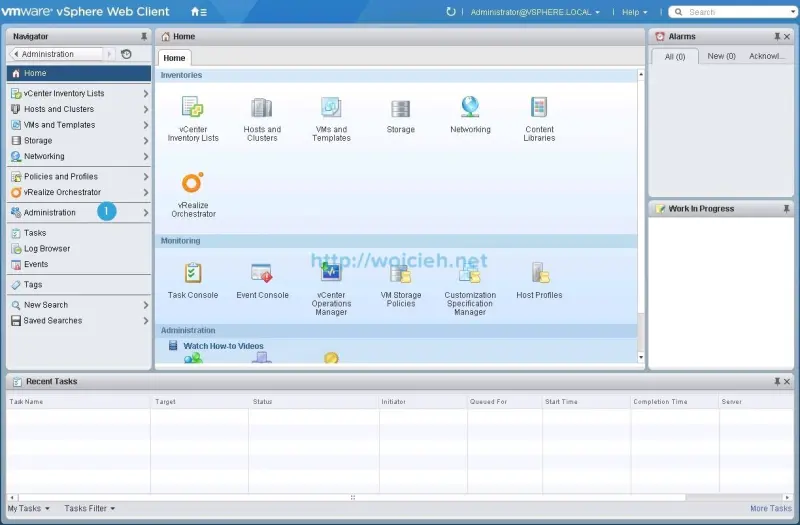Open More Tasks link
The image size is (800, 525).
point(771,508)
